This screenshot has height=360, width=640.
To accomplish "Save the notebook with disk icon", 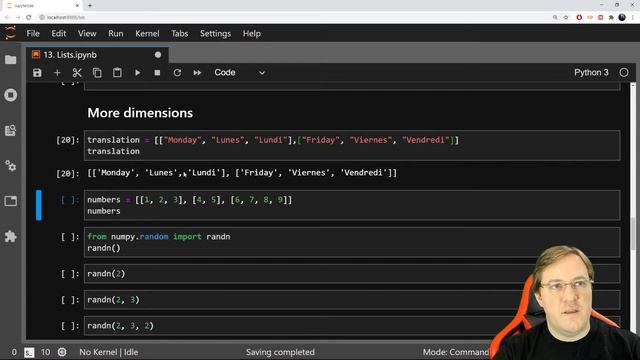I will tap(37, 73).
